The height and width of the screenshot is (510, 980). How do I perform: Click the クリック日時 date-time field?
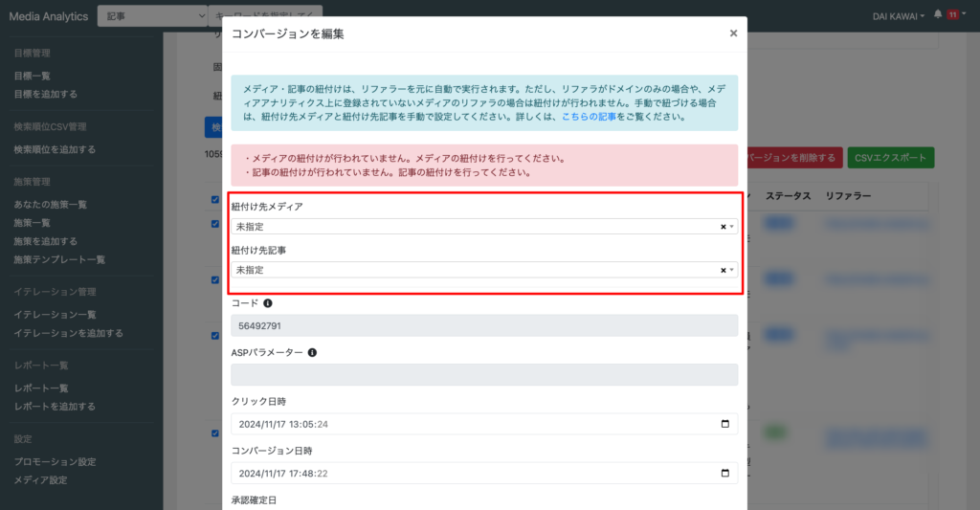click(484, 424)
